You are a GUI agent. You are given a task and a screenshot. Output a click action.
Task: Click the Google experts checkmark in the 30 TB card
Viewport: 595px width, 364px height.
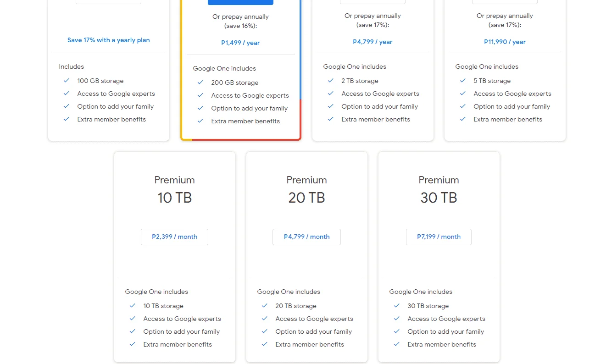pyautogui.click(x=397, y=318)
